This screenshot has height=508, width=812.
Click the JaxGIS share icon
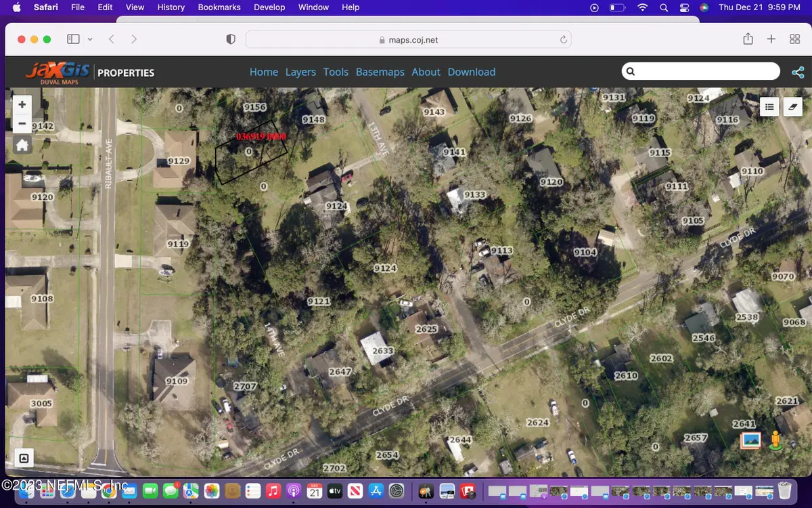(x=798, y=72)
